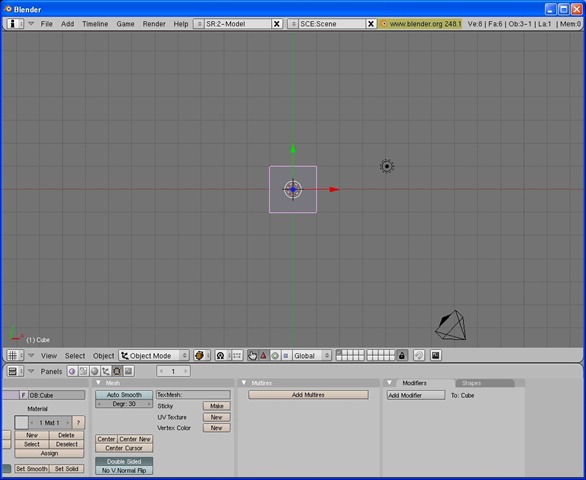Open the Blender logo splash icon in header

(383, 24)
